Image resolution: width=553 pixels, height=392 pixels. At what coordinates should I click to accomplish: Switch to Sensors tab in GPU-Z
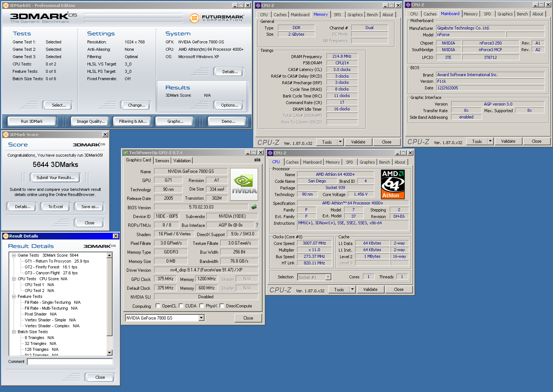coord(162,161)
